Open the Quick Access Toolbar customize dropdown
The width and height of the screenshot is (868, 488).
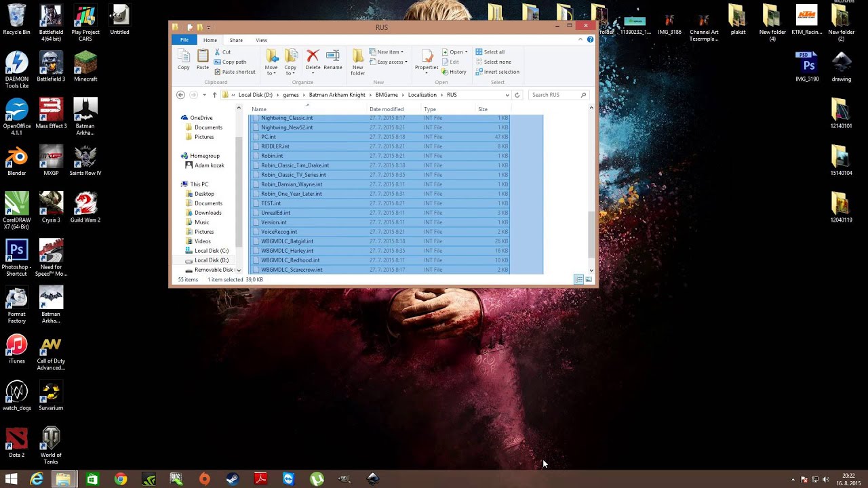[x=209, y=27]
